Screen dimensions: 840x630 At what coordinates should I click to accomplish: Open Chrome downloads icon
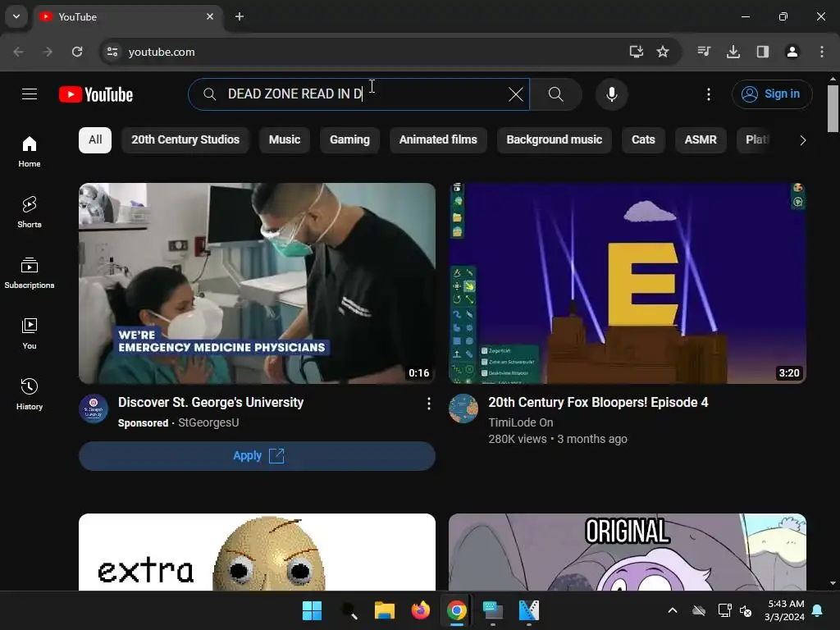pyautogui.click(x=733, y=52)
